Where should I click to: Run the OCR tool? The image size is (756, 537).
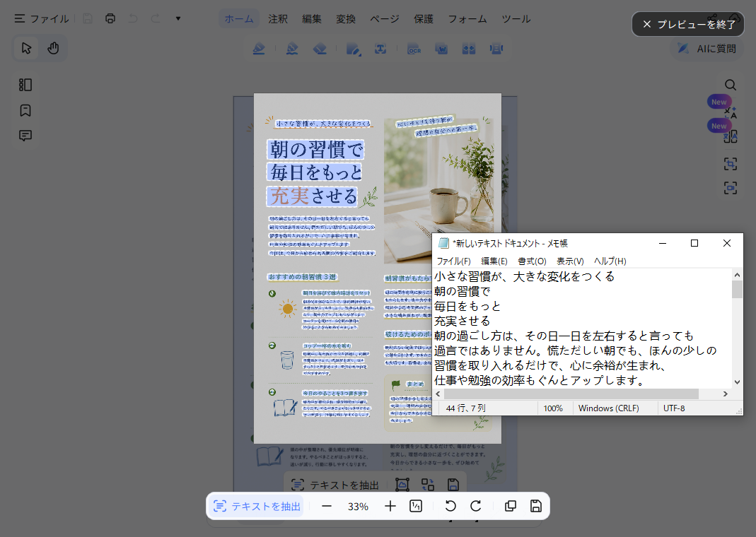(414, 49)
